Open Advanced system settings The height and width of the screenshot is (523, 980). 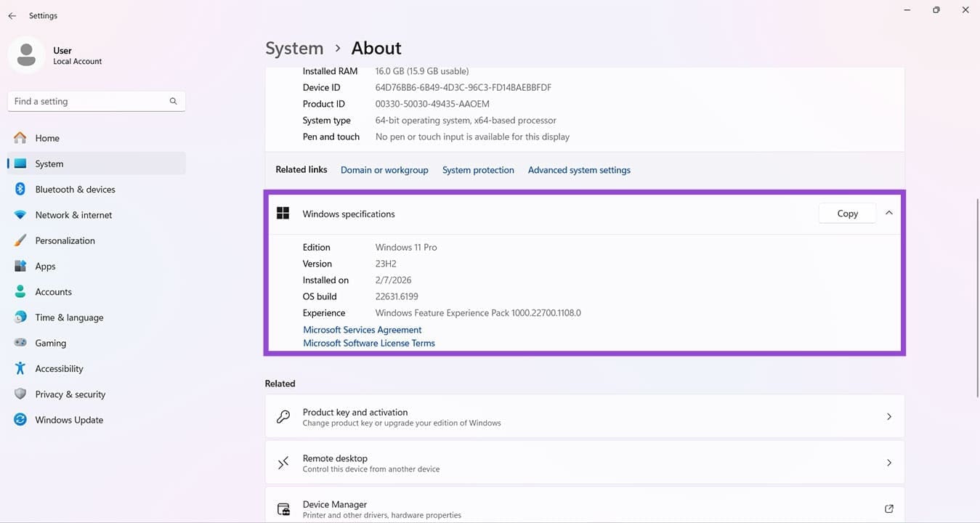[579, 169]
